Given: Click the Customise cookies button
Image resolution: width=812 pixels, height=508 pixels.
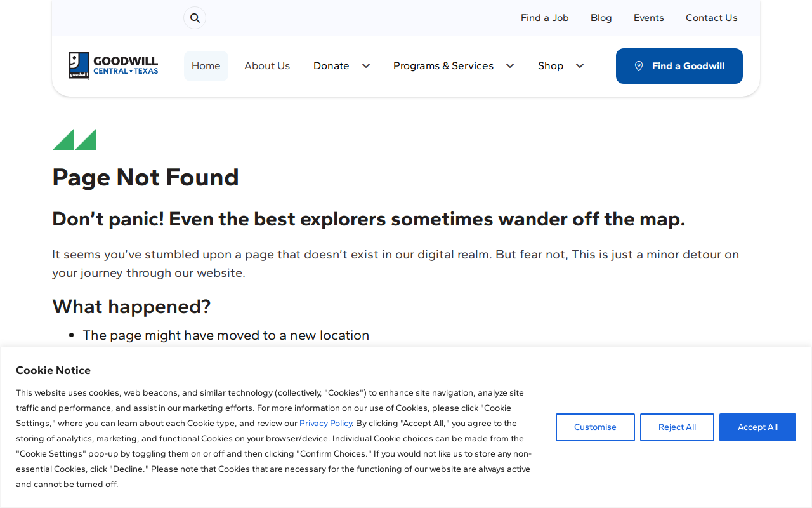Looking at the screenshot, I should pos(595,427).
